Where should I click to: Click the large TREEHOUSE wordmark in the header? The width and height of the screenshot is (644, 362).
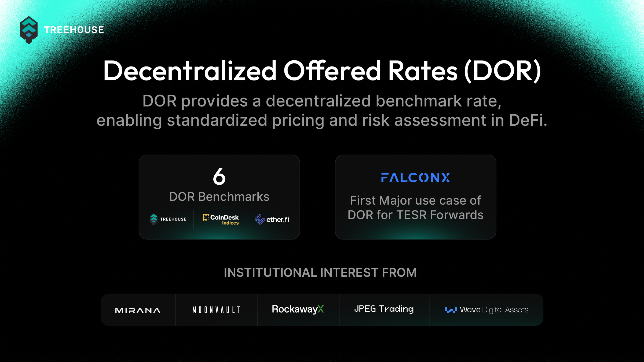click(x=74, y=30)
